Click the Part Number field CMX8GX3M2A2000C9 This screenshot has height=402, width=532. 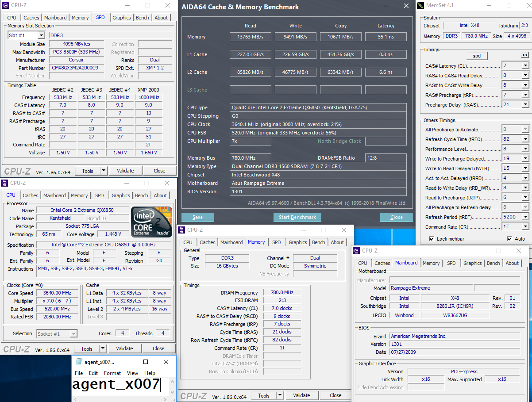pos(77,68)
